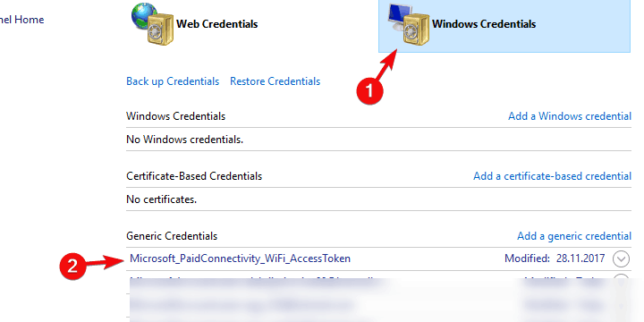The width and height of the screenshot is (644, 322).
Task: Open Microsoft_PaidConnectivity_WiFi_AccessToken entry
Action: click(x=241, y=258)
